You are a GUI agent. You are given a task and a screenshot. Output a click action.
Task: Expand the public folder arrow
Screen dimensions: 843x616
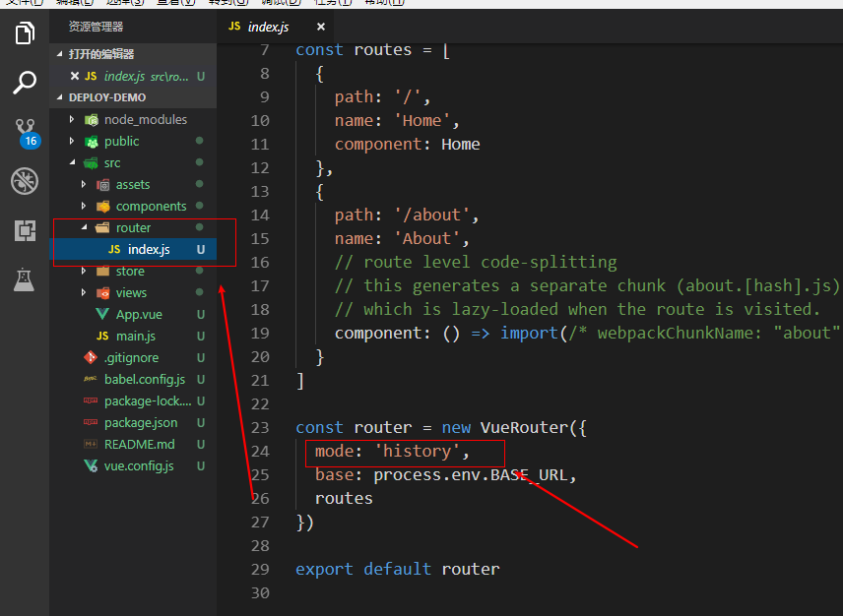(x=72, y=141)
